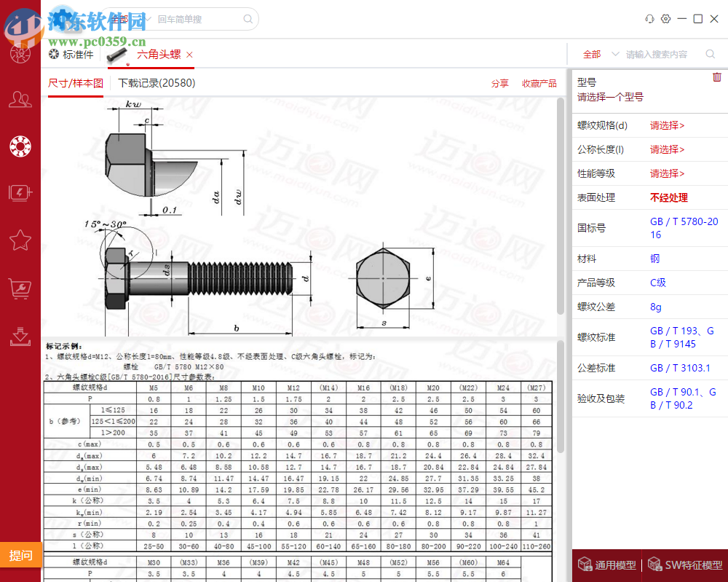Click the search icon in the right panel
The width and height of the screenshot is (728, 582).
pyautogui.click(x=710, y=54)
